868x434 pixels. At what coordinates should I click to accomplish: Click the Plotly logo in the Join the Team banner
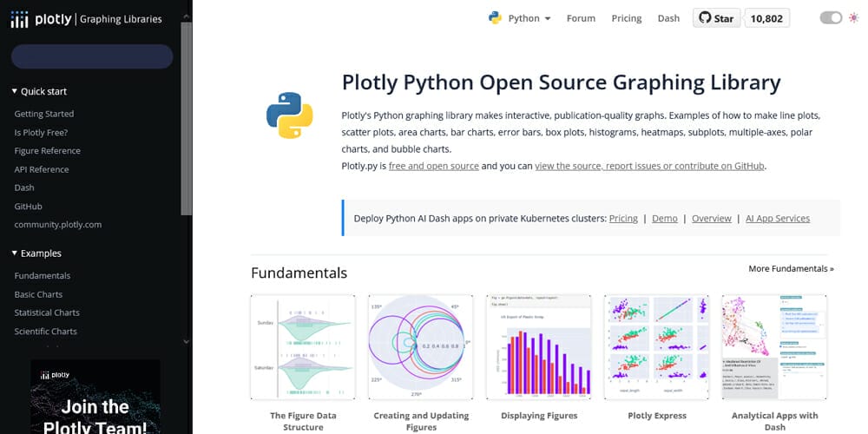[x=55, y=375]
